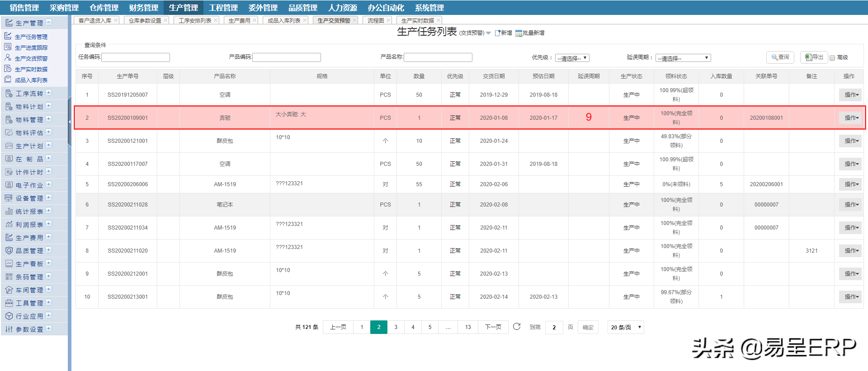
Task: Collapse the 生产管理 sidebar section
Action: point(49,22)
